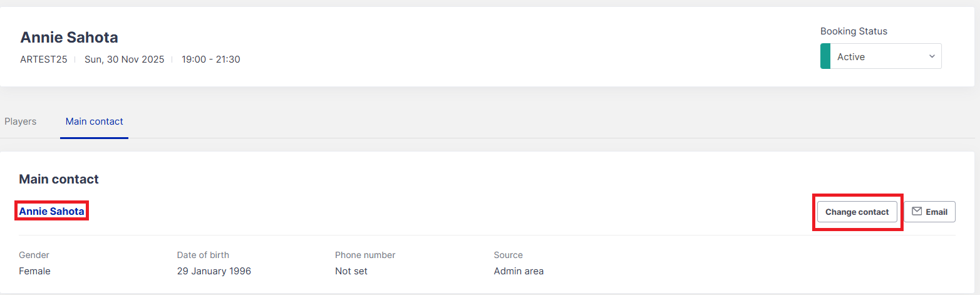This screenshot has width=980, height=295.
Task: Switch to the Players tab
Action: 21,122
